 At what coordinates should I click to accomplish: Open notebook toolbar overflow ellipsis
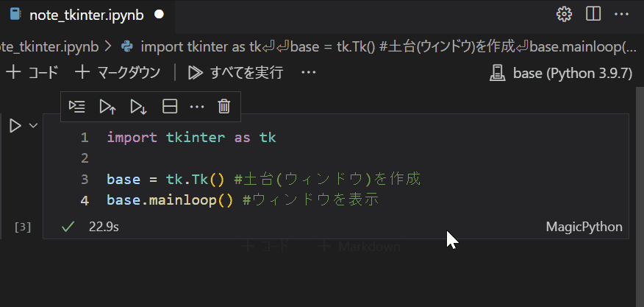pyautogui.click(x=308, y=72)
